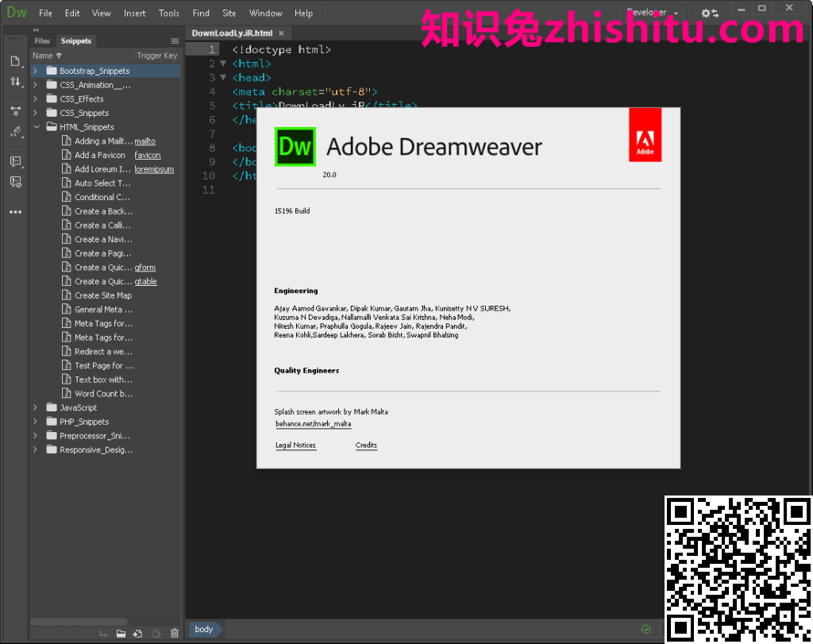Open the Open Documents toolbar icon
Image resolution: width=813 pixels, height=644 pixels.
pyautogui.click(x=15, y=61)
